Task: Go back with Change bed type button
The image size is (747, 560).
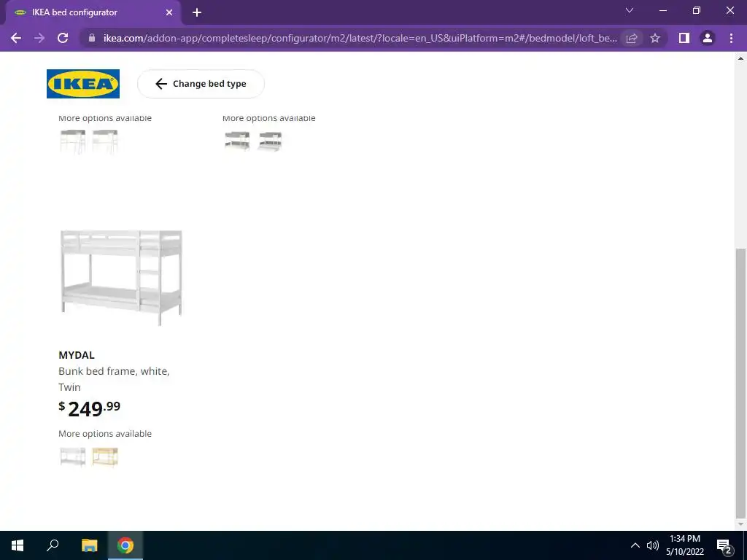Action: coord(201,84)
